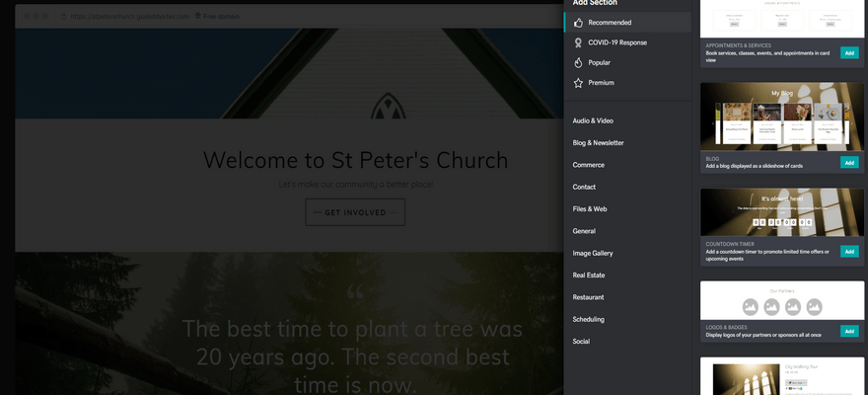The image size is (868, 395).
Task: Click the GET INVOLVED button
Action: click(x=355, y=212)
